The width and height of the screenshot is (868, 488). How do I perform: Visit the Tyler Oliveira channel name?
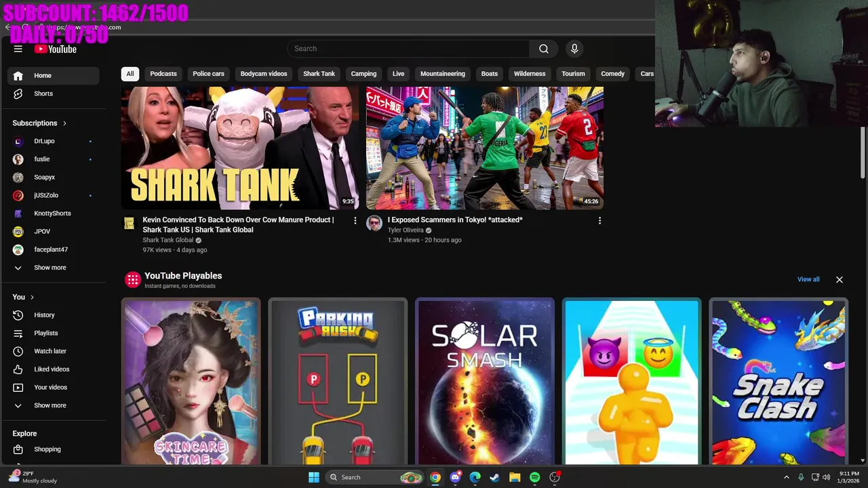(x=406, y=230)
